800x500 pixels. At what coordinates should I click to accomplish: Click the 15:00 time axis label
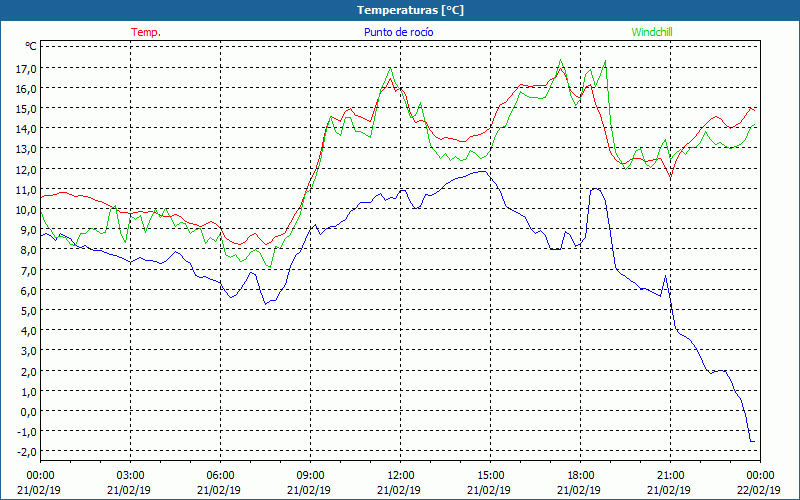(490, 476)
